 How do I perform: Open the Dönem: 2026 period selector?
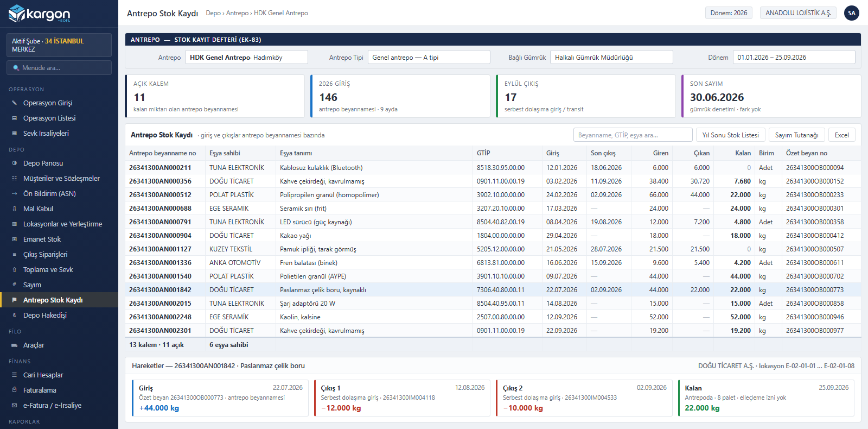pyautogui.click(x=729, y=13)
